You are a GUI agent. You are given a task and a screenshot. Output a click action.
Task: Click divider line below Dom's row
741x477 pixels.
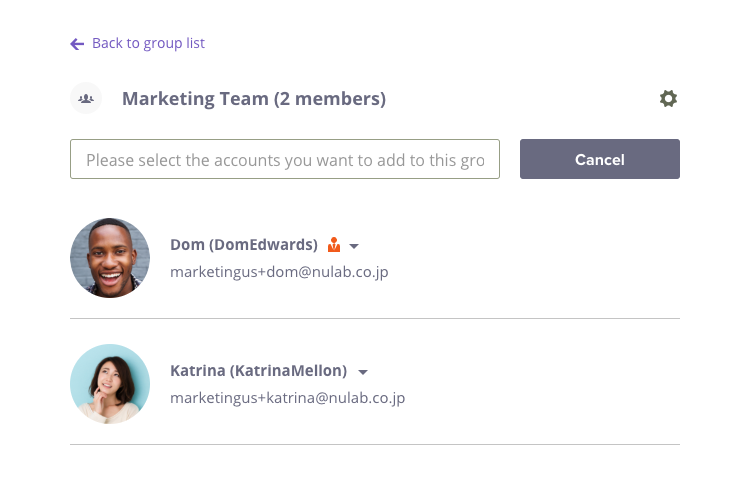375,319
